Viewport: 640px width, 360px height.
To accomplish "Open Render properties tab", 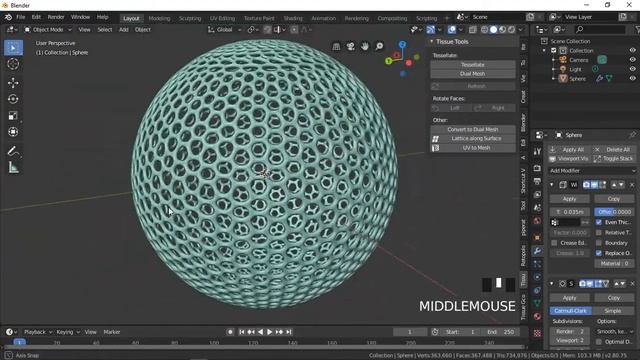I will point(537,168).
